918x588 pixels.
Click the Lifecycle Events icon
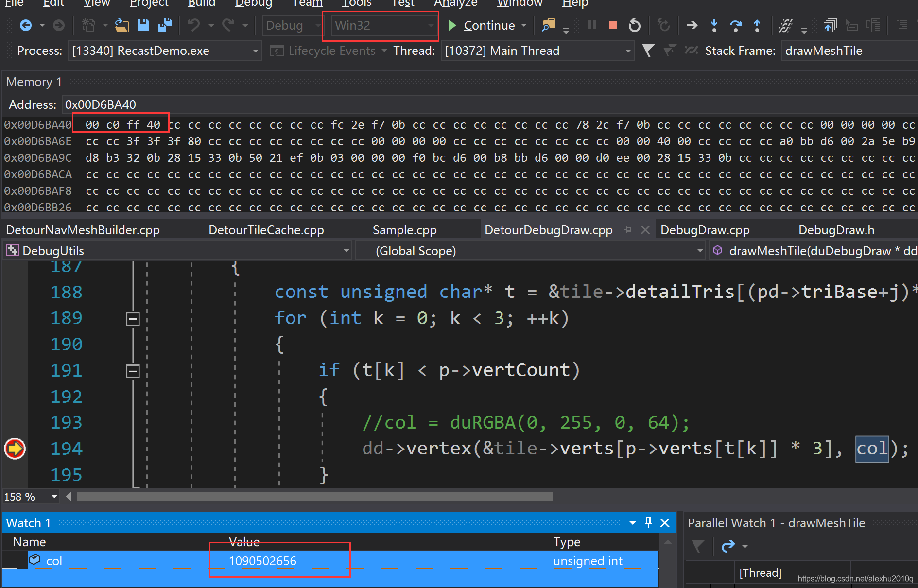(277, 51)
